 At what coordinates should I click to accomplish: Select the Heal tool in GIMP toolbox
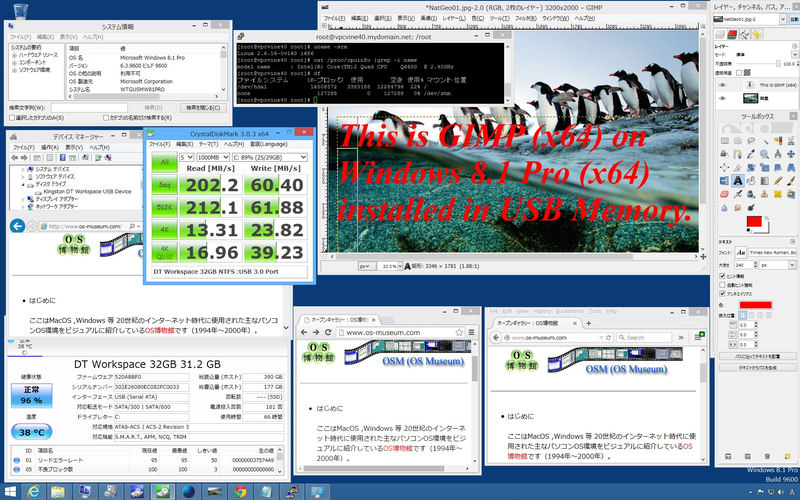click(778, 194)
